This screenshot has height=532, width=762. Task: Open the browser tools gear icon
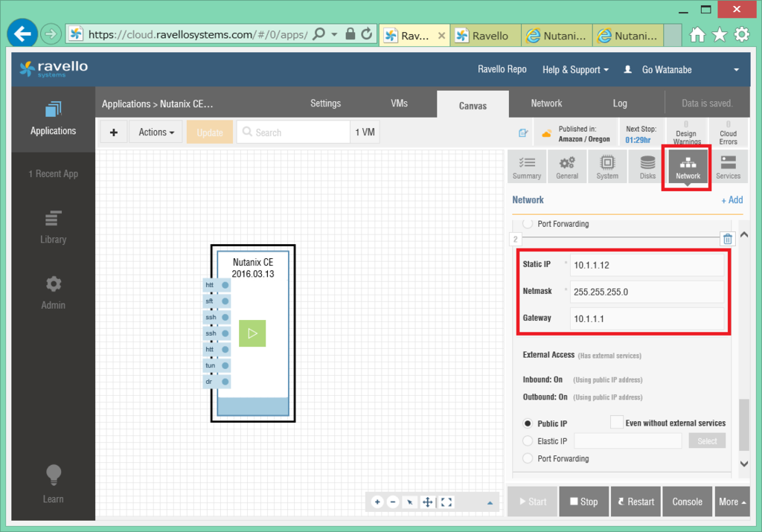(742, 34)
